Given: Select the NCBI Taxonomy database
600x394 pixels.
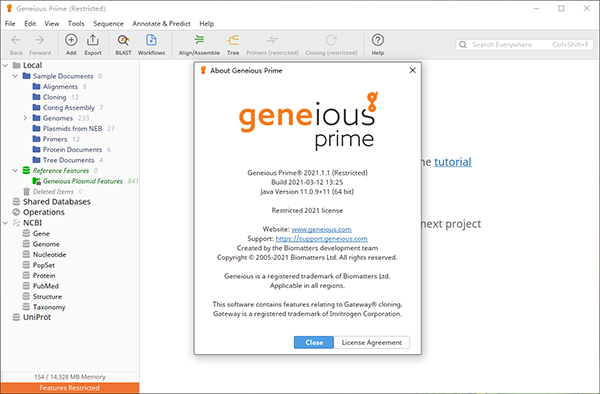Looking at the screenshot, I should click(x=49, y=307).
